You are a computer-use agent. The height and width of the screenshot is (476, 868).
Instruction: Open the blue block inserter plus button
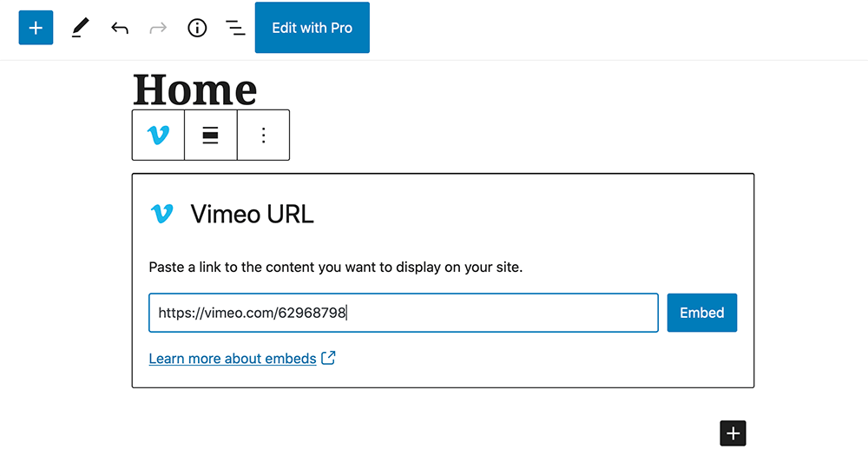tap(36, 28)
